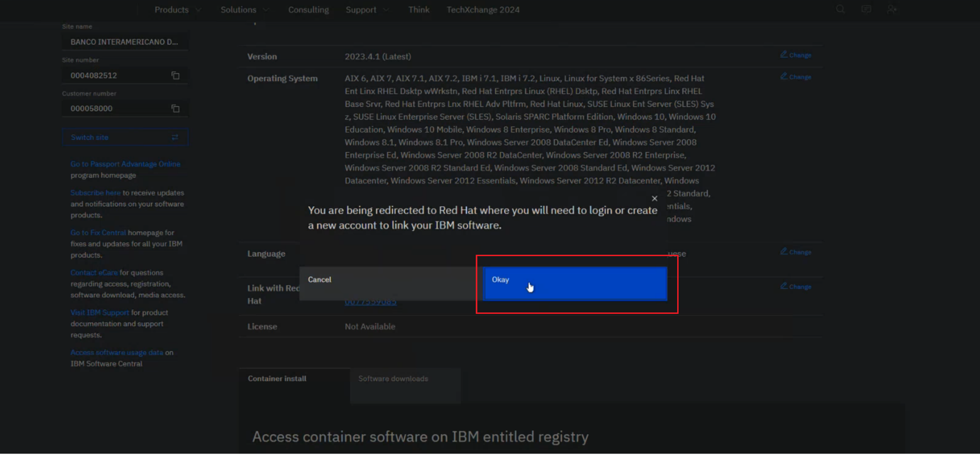The height and width of the screenshot is (455, 980).
Task: Switch to the Container install tab
Action: [x=294, y=385]
